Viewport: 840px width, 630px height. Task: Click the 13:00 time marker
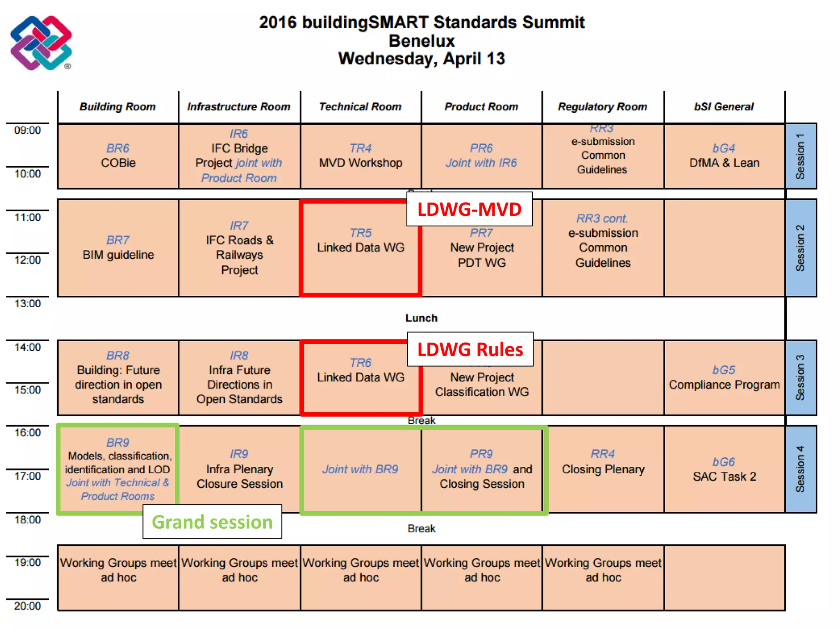(x=27, y=304)
